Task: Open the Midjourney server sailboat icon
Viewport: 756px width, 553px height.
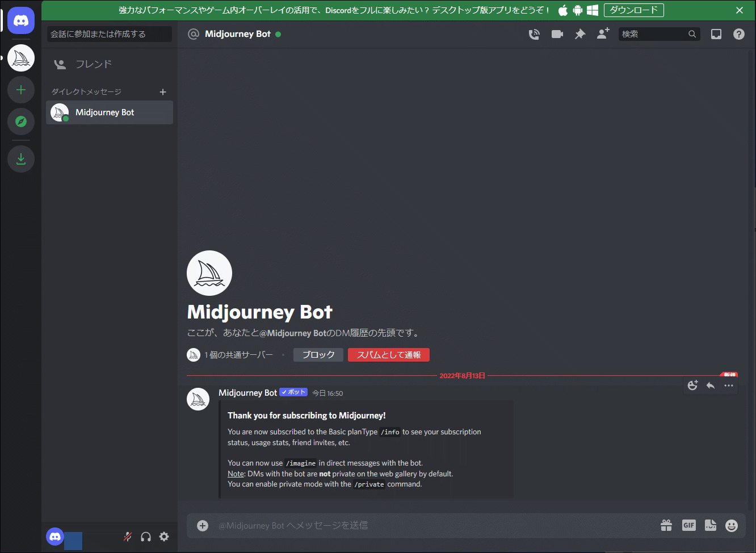Action: (21, 58)
